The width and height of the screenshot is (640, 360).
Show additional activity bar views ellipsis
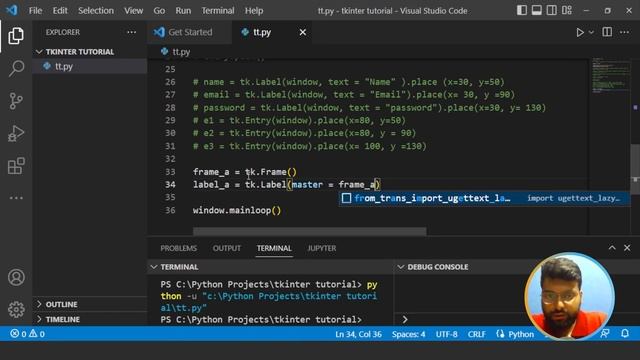tap(16, 198)
